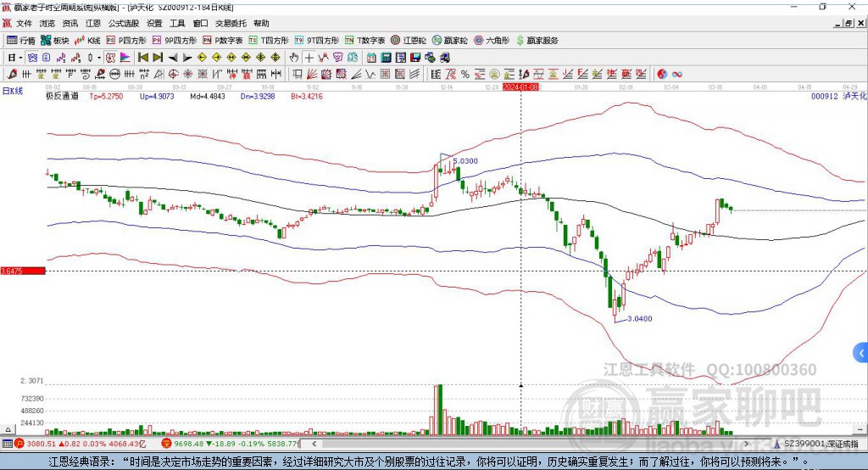This screenshot has height=470, width=868.
Task: Click the 行情 quotes toolbar button
Action: click(21, 41)
